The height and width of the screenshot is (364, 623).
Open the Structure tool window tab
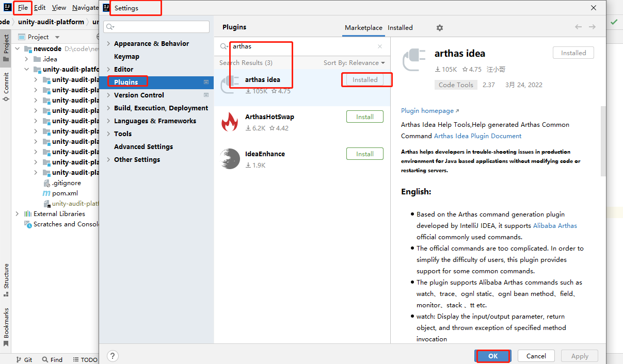point(6,280)
